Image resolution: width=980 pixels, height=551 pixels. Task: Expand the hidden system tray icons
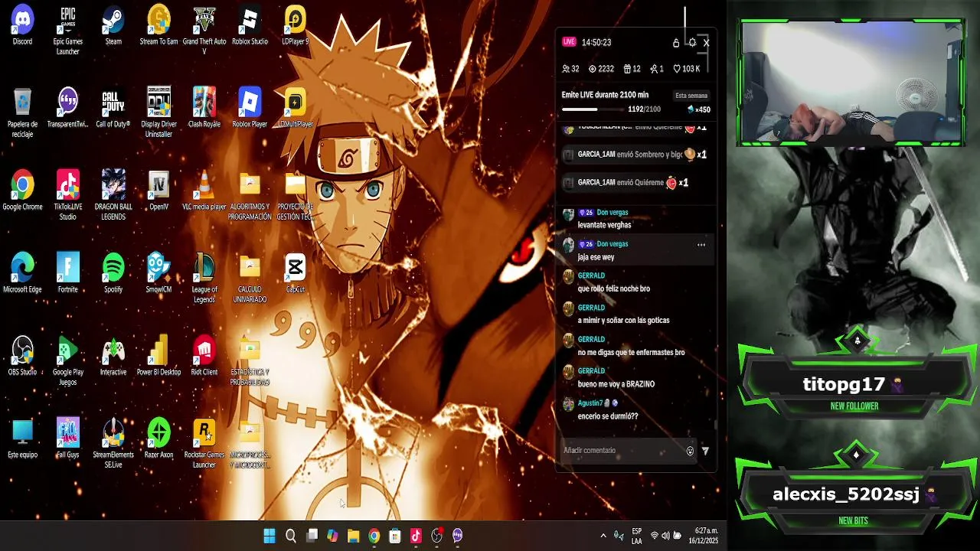603,536
